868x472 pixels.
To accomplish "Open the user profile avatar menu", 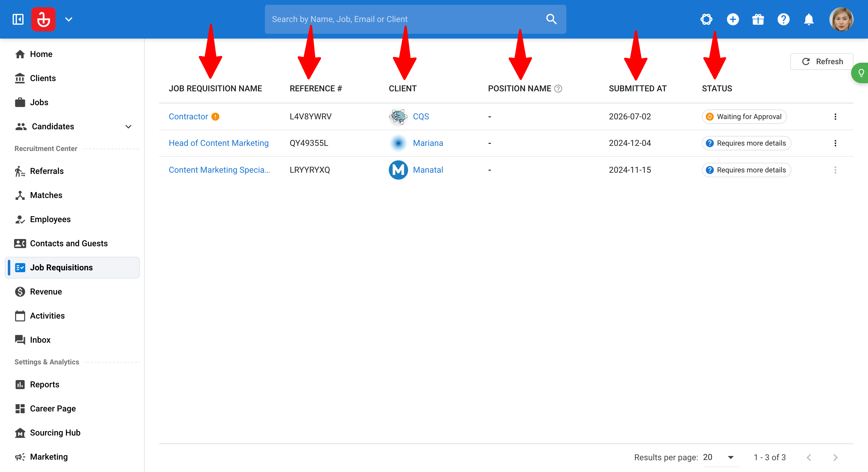I will coord(841,19).
